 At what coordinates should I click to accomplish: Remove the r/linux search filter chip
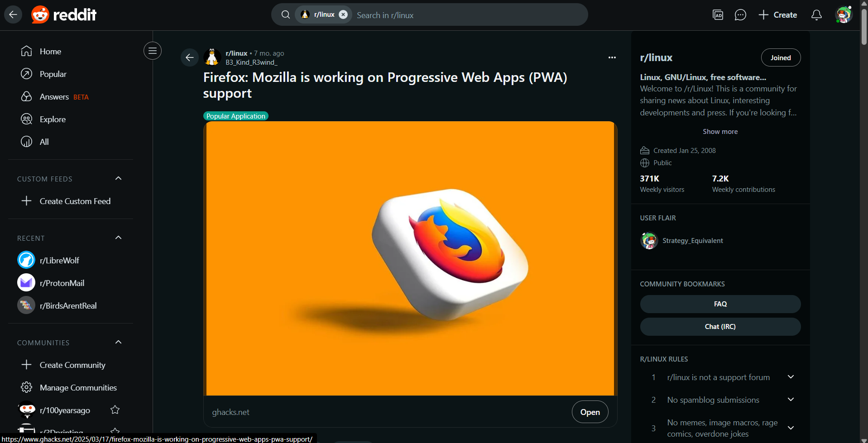[x=344, y=14]
